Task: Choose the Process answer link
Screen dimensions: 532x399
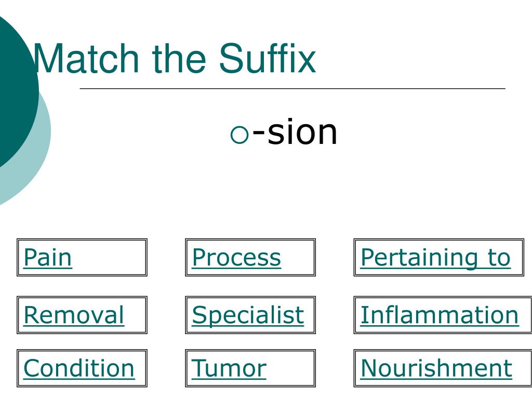Action: point(236,258)
